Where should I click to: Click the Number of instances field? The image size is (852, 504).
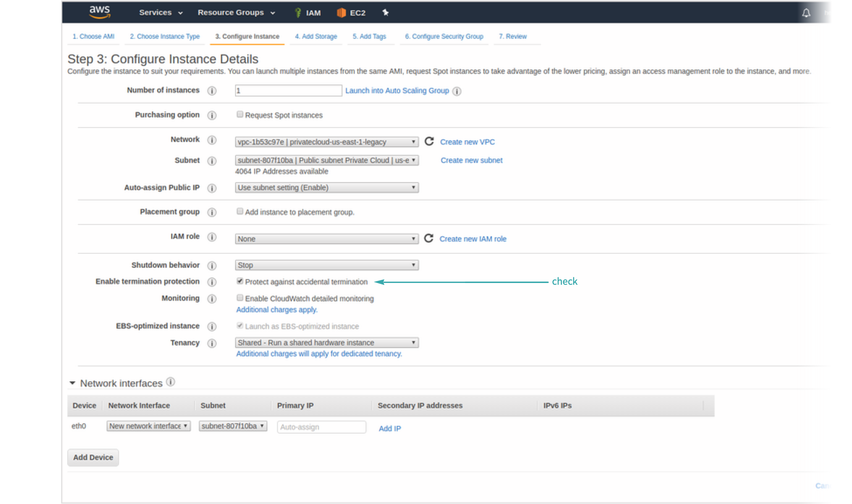click(x=288, y=90)
